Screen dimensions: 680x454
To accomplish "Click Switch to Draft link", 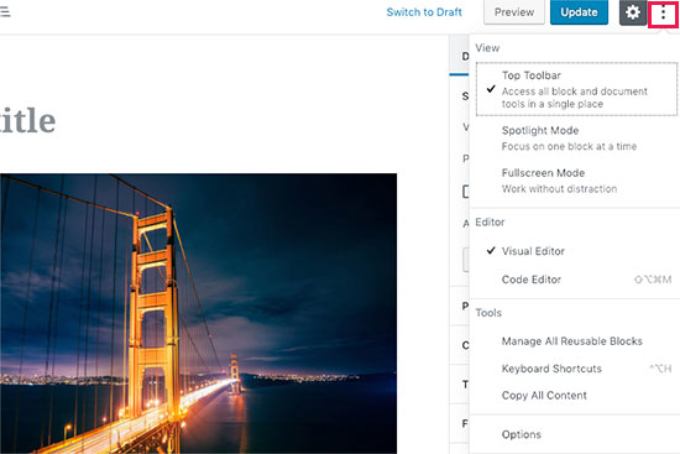I will (x=424, y=12).
